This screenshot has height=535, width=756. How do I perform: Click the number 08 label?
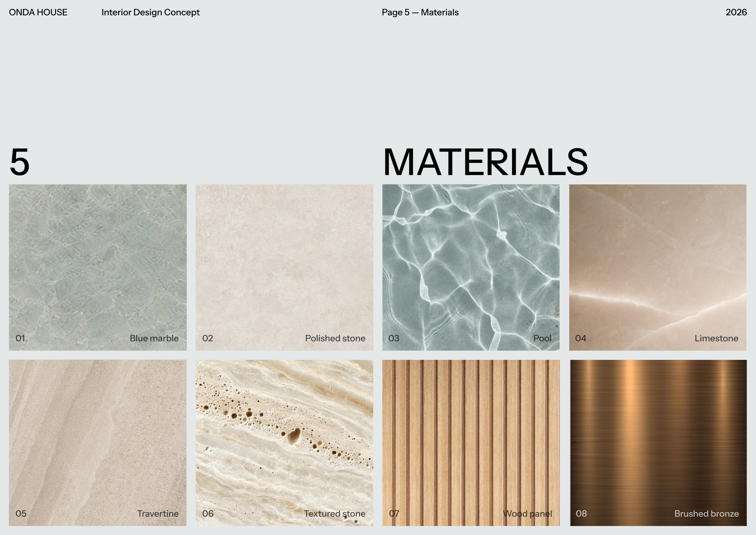(x=581, y=514)
